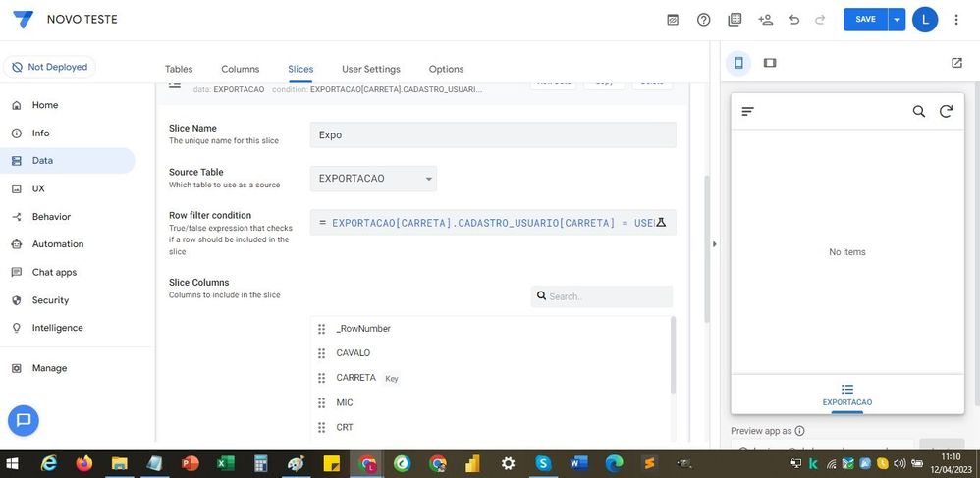Image resolution: width=980 pixels, height=478 pixels.
Task: Open the expression assistant flask icon
Action: [661, 222]
